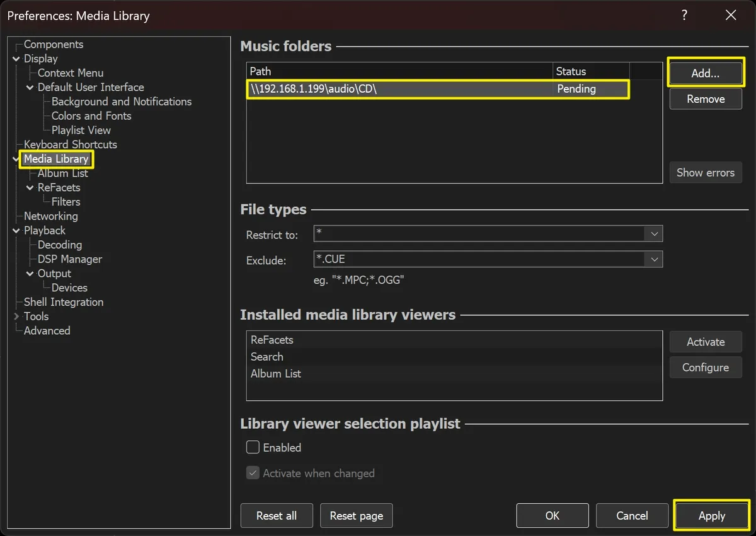The height and width of the screenshot is (536, 756).
Task: Collapse the Media Library tree arrow
Action: point(16,160)
